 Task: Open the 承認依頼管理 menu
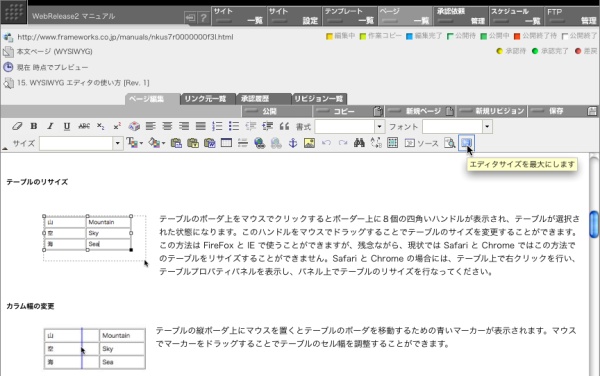461,16
